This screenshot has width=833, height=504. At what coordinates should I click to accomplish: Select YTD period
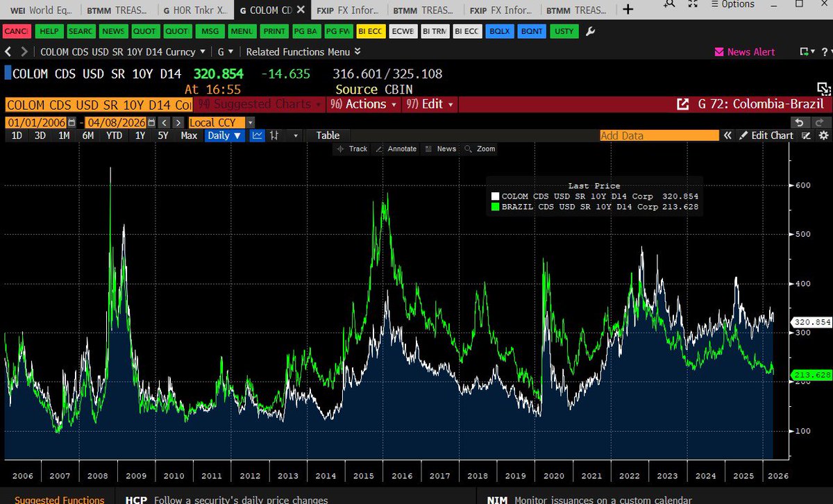tap(114, 135)
